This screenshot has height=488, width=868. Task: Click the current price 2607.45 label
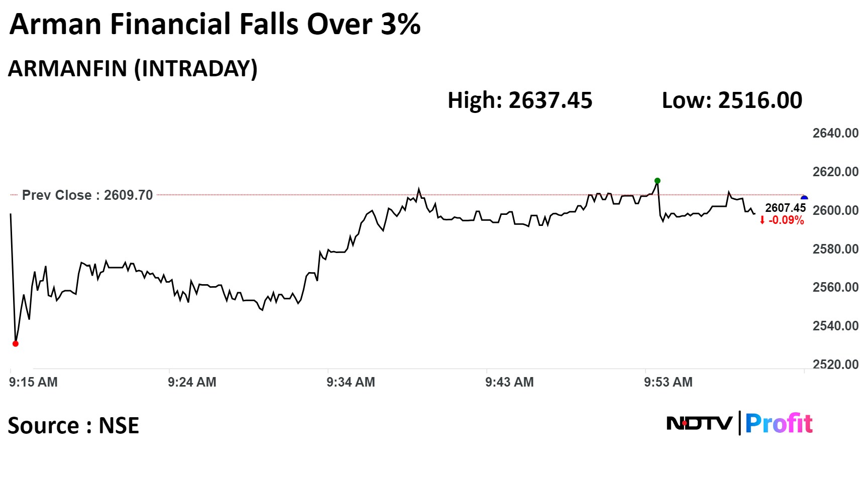[x=785, y=208]
